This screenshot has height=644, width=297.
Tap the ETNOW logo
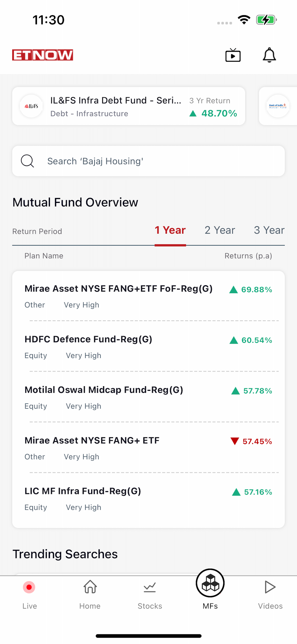tap(43, 55)
